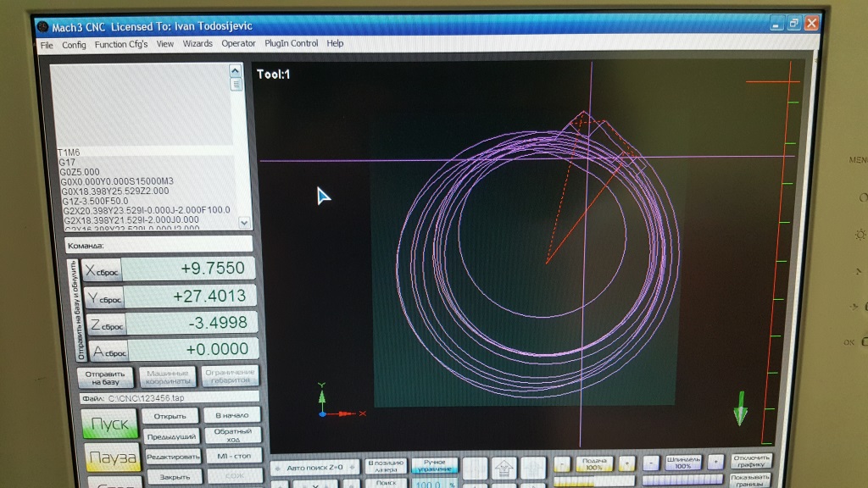The image size is (868, 488).
Task: Reset spindle with Шпиндель 100% button
Action: tap(682, 462)
